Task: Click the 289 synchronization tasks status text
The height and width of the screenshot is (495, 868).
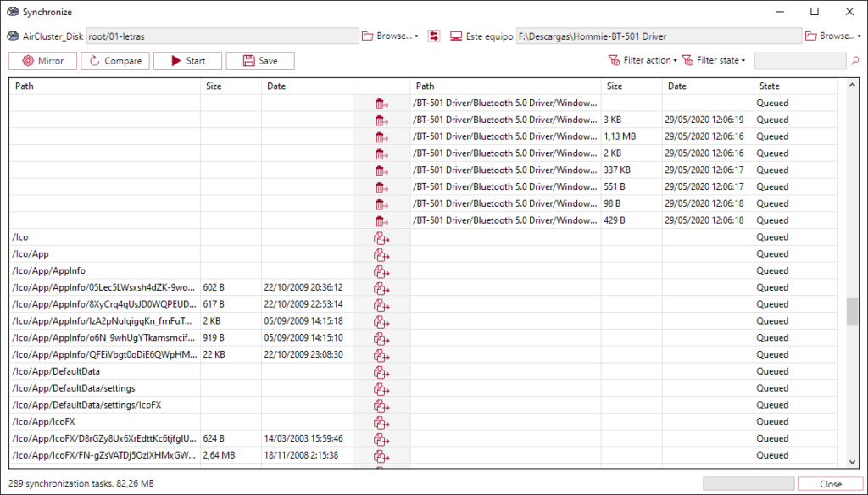Action: click(x=81, y=483)
